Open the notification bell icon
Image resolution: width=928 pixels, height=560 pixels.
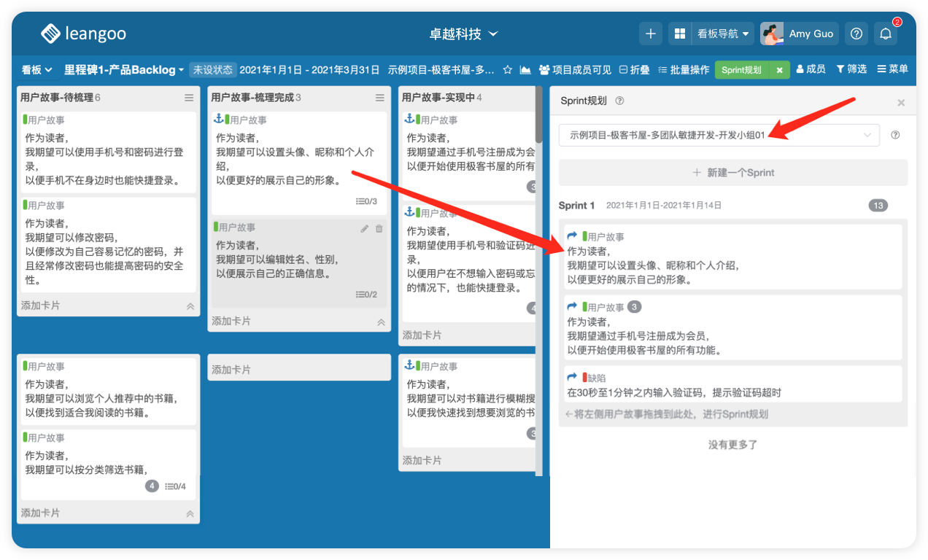[x=886, y=34]
